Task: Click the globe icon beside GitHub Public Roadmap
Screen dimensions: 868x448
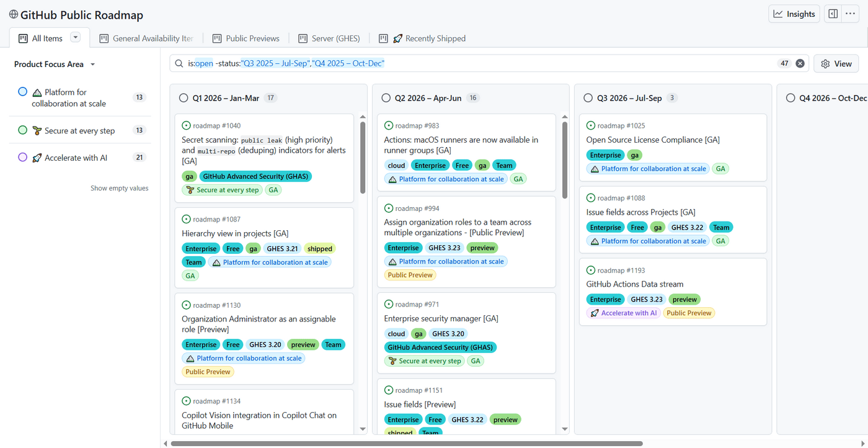Action: 14,14
